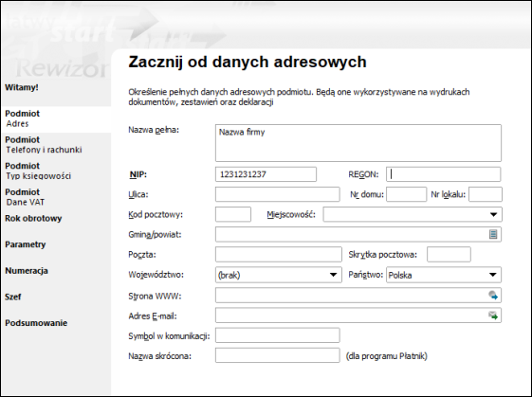
Task: Select the Ulica input field
Action: 278,194
